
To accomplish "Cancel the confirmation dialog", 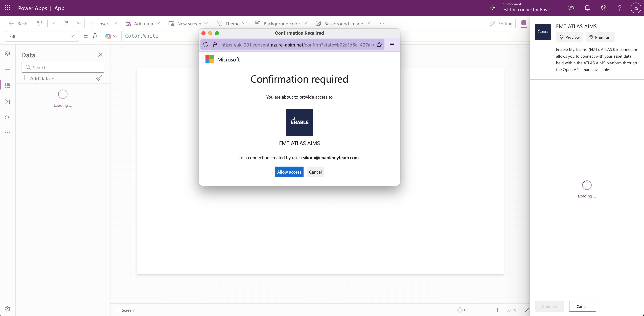I will (315, 172).
